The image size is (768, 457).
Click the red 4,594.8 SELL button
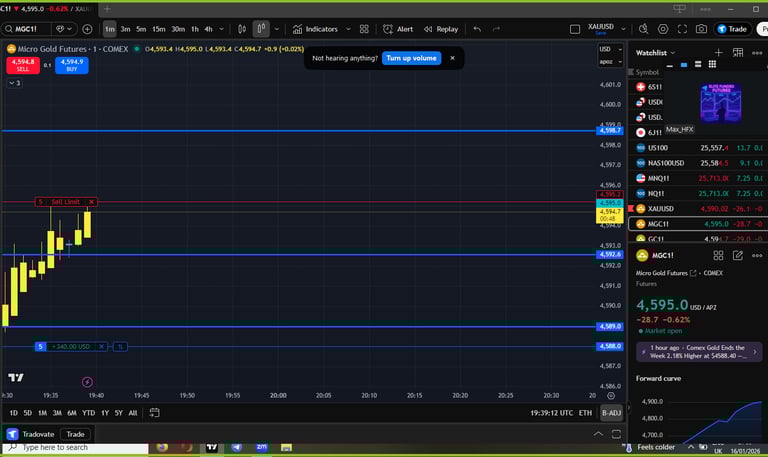pos(23,65)
